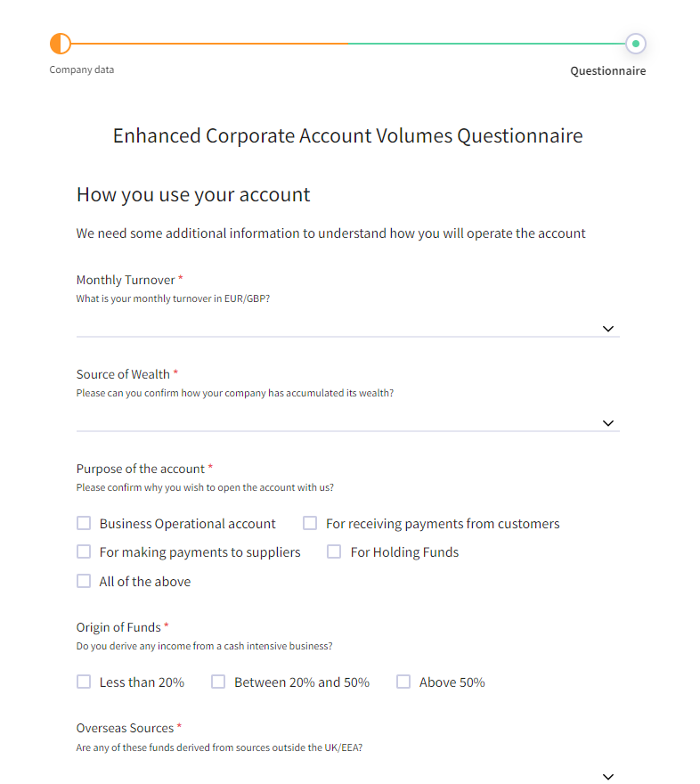Click the Enhanced Corporate Account Volumes Questionnaire heading
This screenshot has width=700, height=784.
pyautogui.click(x=347, y=135)
